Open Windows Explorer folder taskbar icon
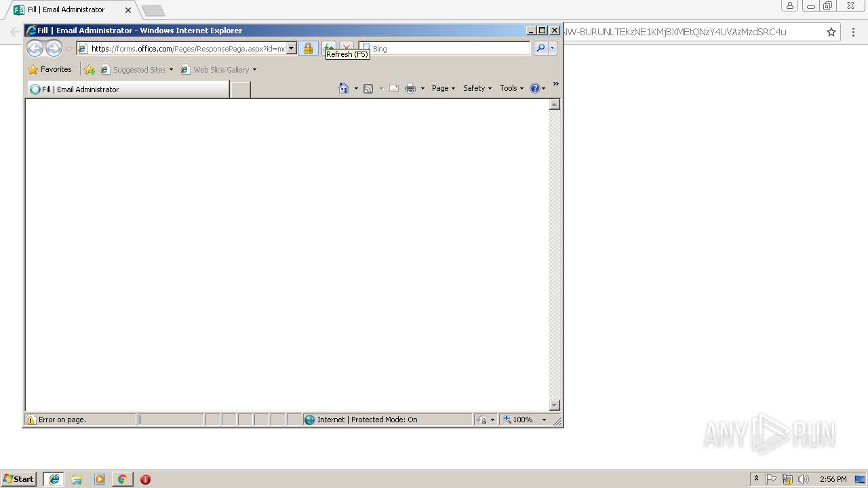The width and height of the screenshot is (868, 488). point(77,479)
